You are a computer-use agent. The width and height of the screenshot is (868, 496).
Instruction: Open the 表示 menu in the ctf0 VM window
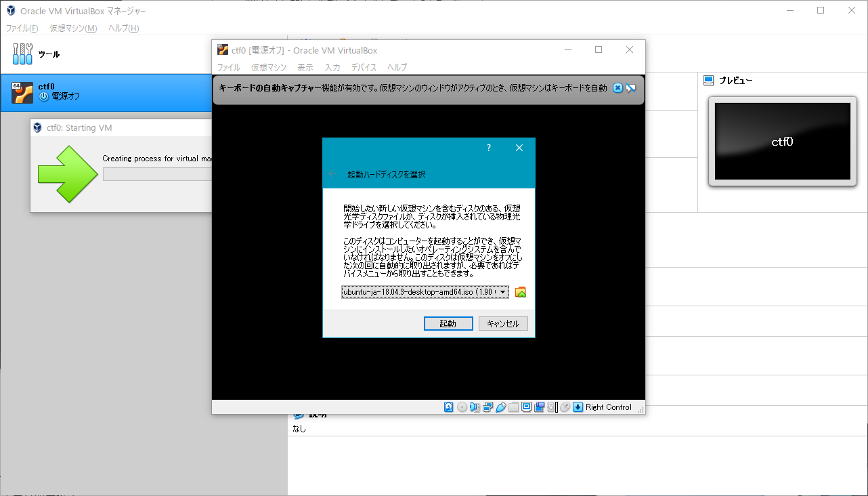click(x=305, y=68)
